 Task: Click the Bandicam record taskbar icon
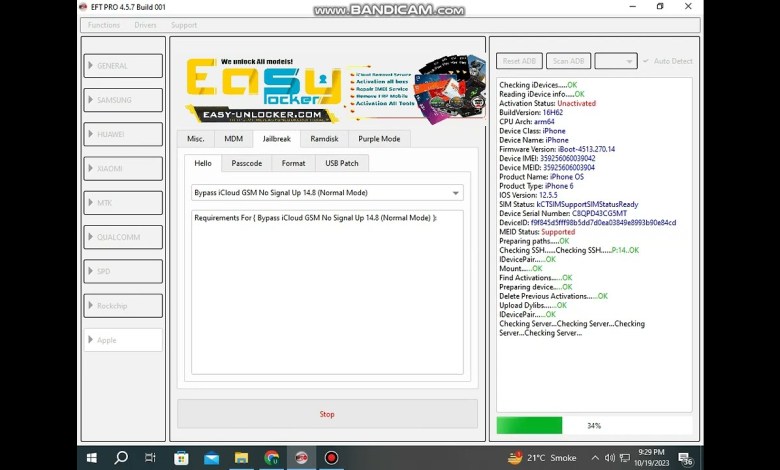pos(331,458)
